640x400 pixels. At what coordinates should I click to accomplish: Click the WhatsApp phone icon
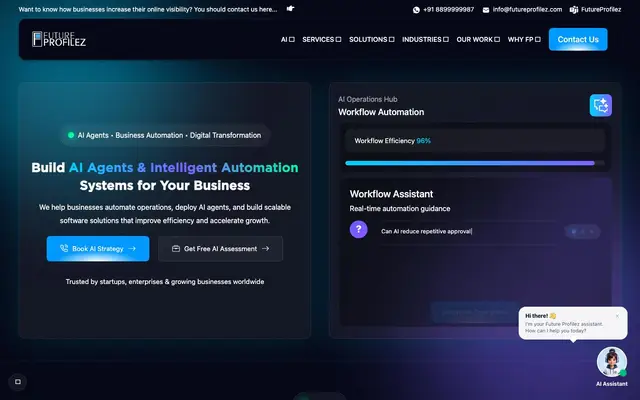point(416,10)
